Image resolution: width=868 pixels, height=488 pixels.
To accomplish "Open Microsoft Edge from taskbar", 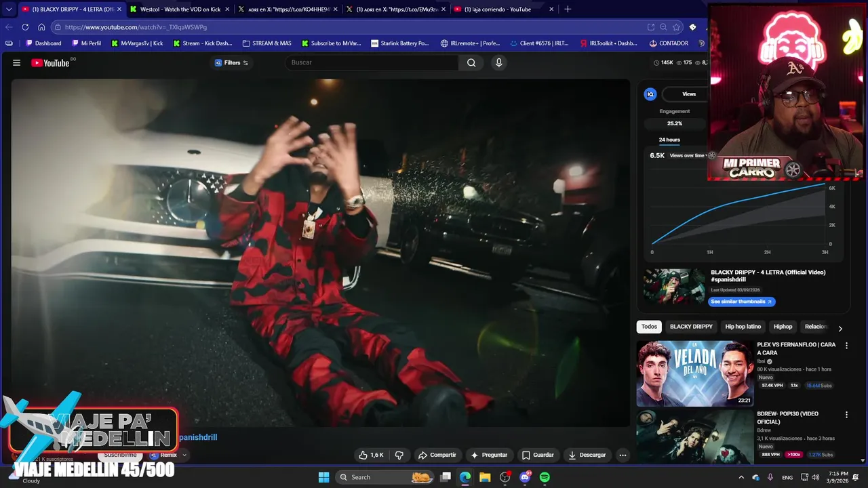I will 465,477.
